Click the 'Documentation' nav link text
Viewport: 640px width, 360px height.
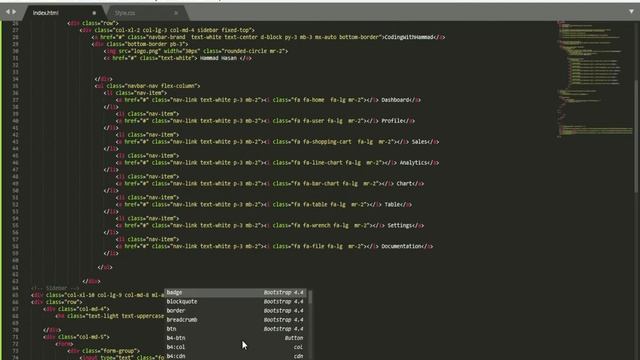point(401,247)
